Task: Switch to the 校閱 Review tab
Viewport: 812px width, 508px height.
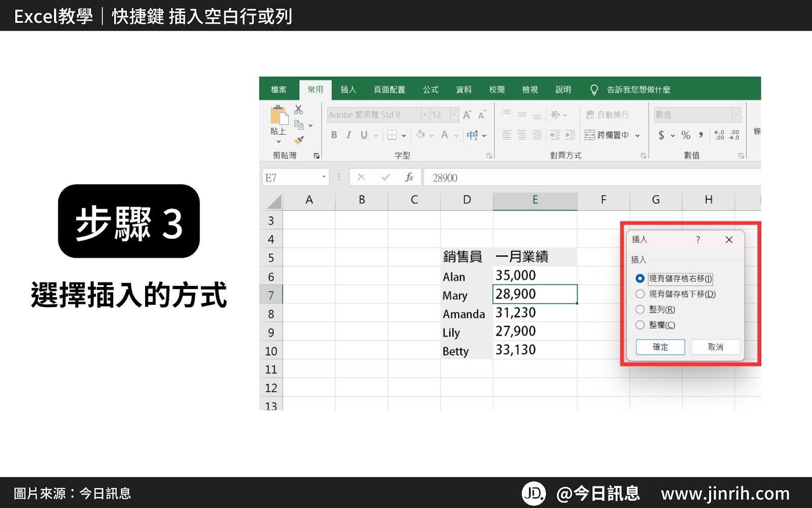Action: (x=497, y=89)
